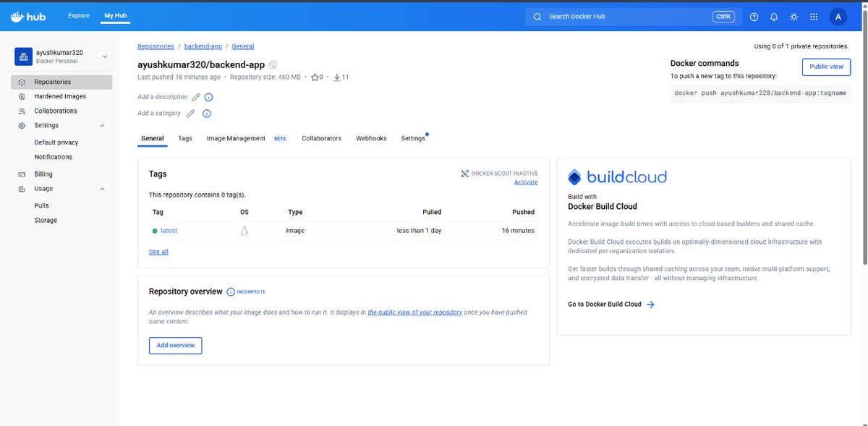This screenshot has height=426, width=868.
Task: Toggle the theme sun icon
Action: (794, 17)
